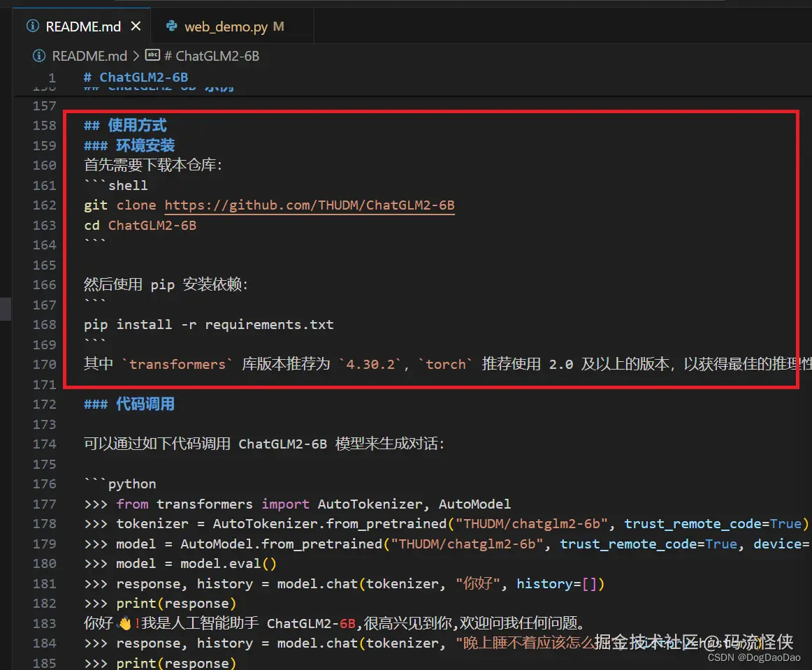Image resolution: width=812 pixels, height=670 pixels.
Task: Click the '```shell' code fence line
Action: tap(116, 185)
